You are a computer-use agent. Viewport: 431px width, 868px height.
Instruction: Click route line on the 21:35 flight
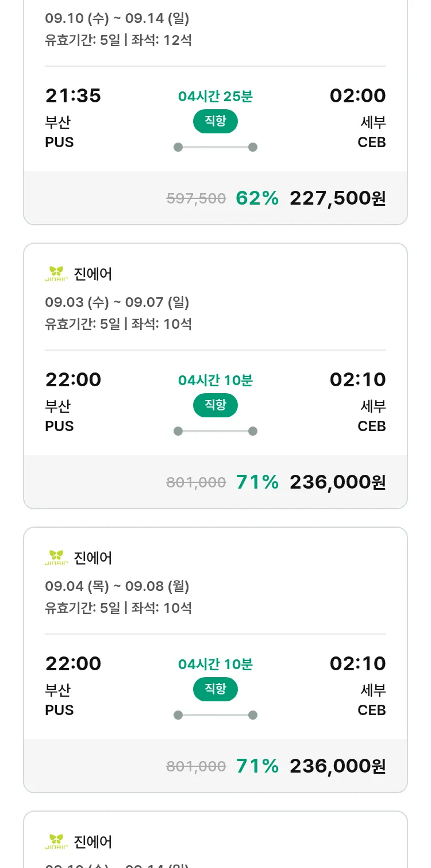point(215,147)
